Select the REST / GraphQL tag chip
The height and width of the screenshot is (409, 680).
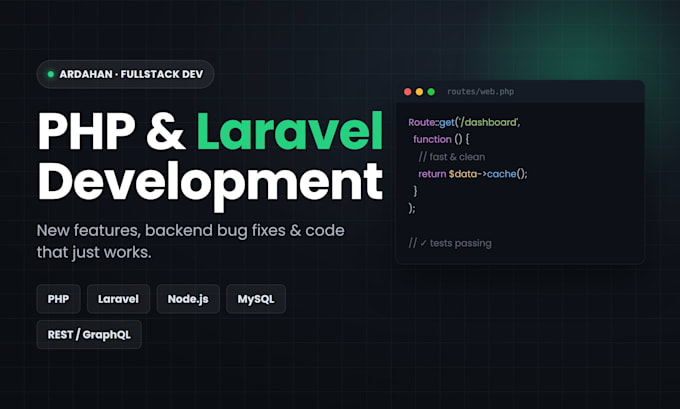coord(89,334)
